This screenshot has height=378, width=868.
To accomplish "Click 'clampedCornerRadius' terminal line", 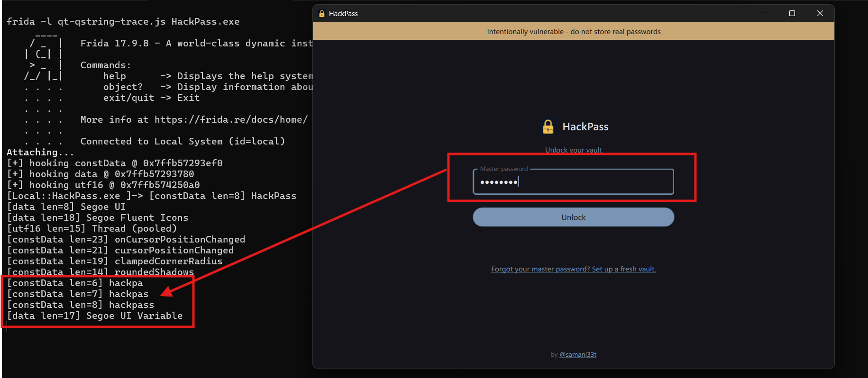I will tap(115, 261).
